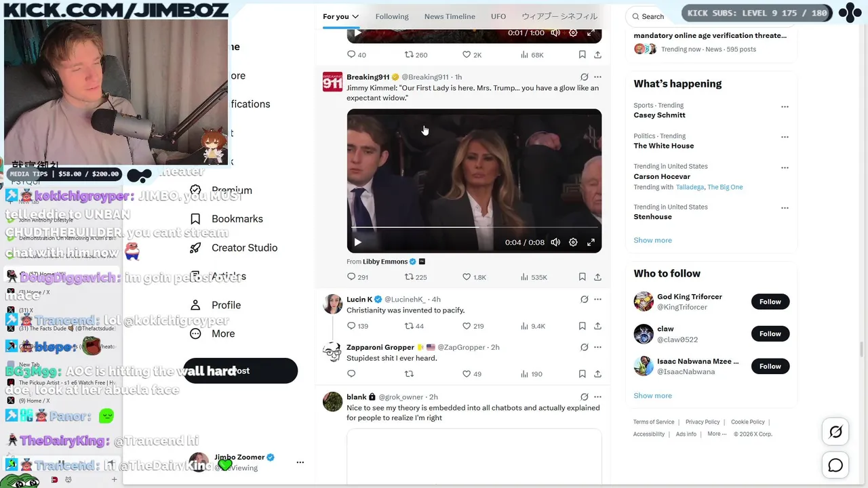
Task: Open the Libby Emmons source link
Action: click(x=385, y=261)
